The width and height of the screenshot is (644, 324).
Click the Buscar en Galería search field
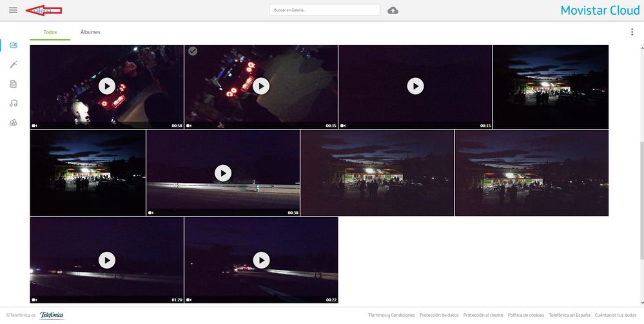(324, 10)
